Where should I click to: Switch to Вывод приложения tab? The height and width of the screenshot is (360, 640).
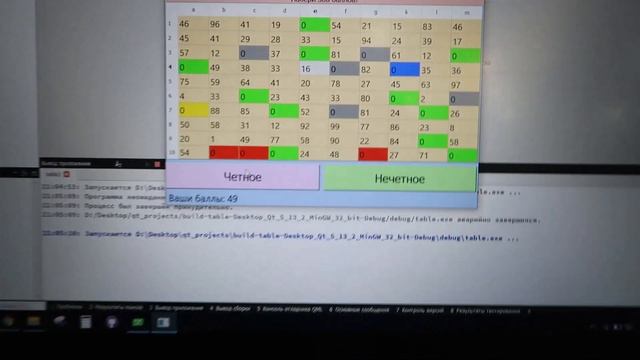pos(176,308)
